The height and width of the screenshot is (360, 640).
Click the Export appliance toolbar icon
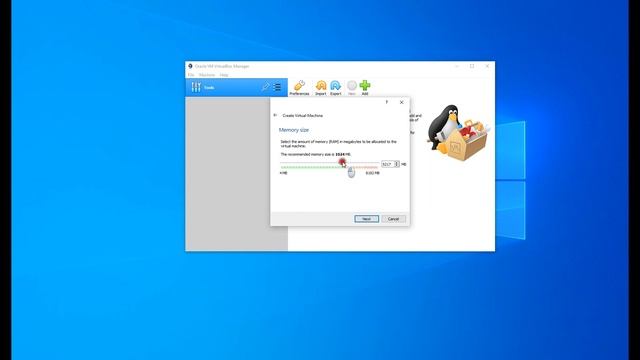pos(336,88)
